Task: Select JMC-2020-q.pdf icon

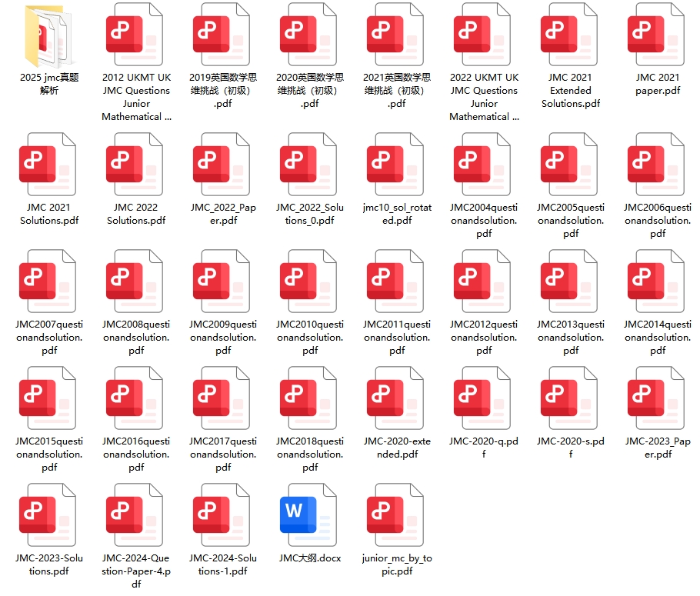Action: (482, 398)
